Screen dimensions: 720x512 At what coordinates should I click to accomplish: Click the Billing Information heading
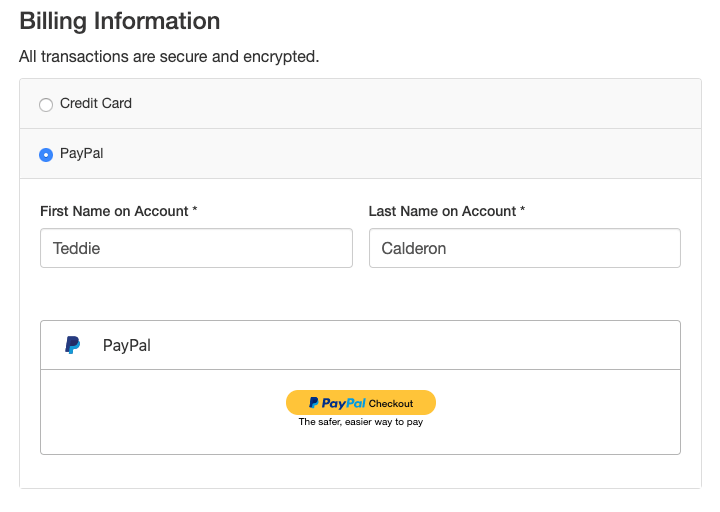click(120, 20)
